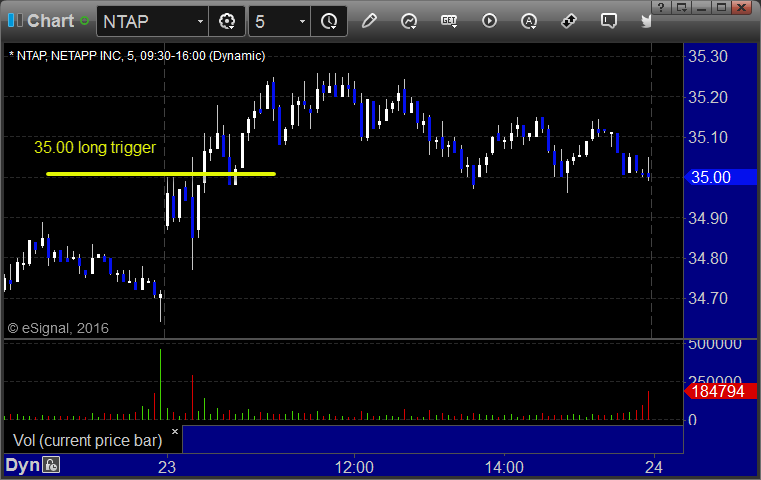This screenshot has height=480, width=761.
Task: Select the pencil drawing tools icon
Action: tap(369, 21)
